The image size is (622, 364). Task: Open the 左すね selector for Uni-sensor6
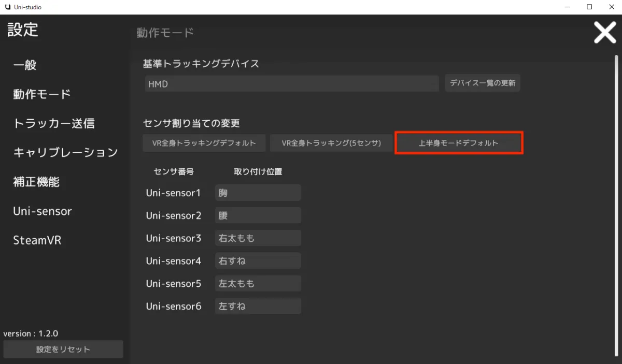(x=258, y=305)
